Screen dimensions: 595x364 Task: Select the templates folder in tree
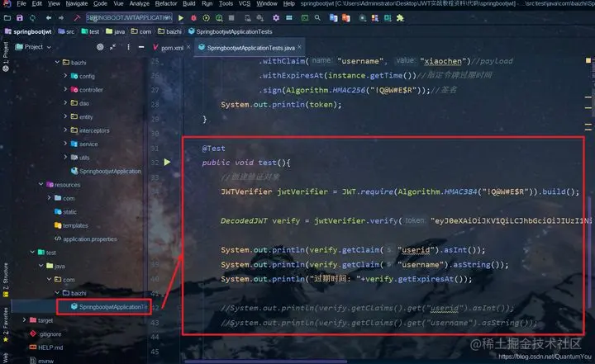coord(71,225)
